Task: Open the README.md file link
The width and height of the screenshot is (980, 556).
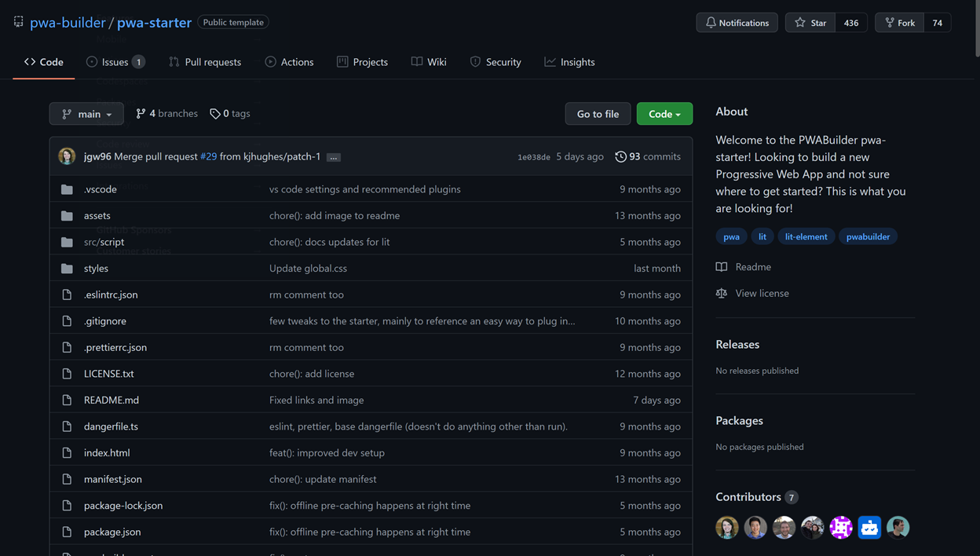Action: (112, 400)
